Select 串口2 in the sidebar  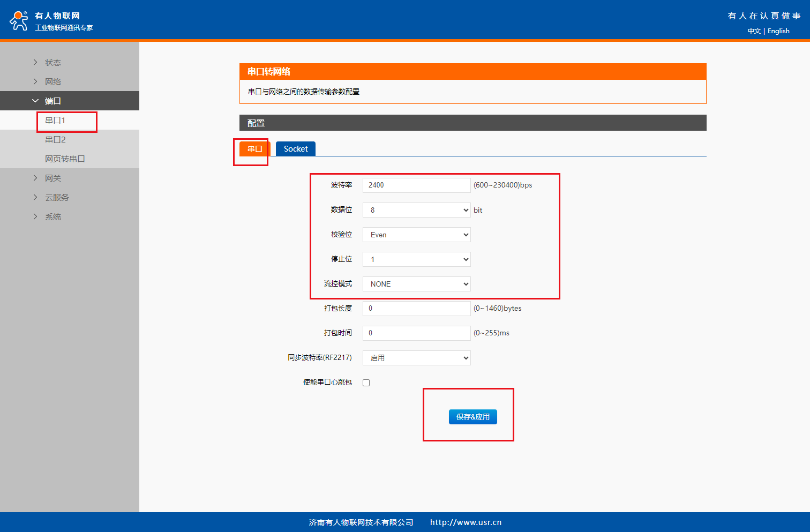click(x=55, y=139)
